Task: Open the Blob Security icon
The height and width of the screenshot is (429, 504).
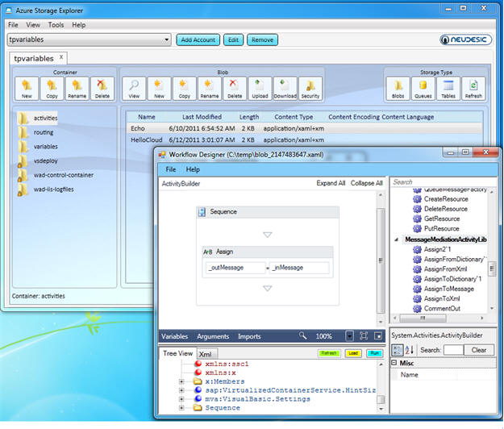Action: coord(310,89)
